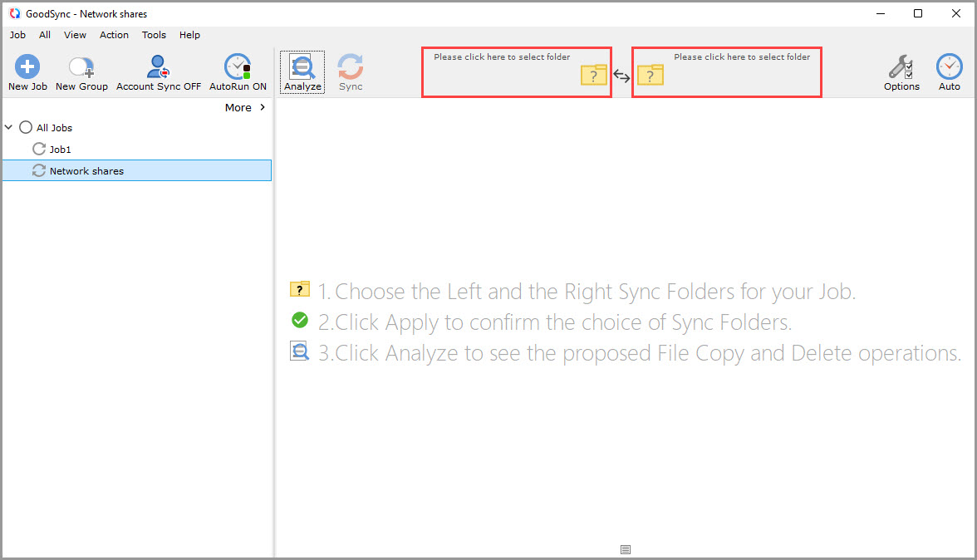Click the Sync icon
The image size is (977, 560).
(x=350, y=72)
